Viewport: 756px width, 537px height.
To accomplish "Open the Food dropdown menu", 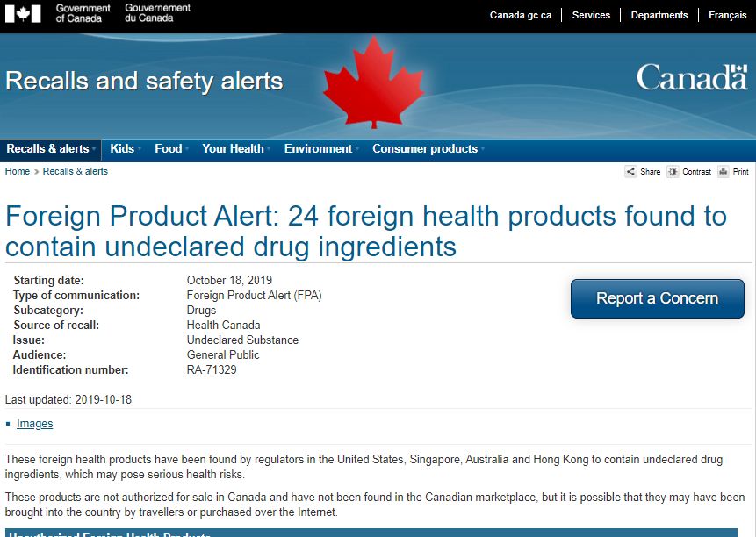I will [171, 149].
